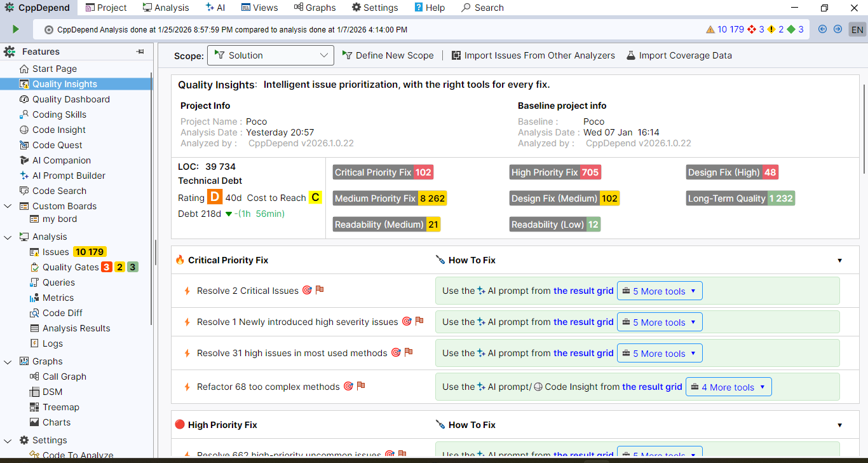Image resolution: width=868 pixels, height=463 pixels.
Task: Follow the result grid link
Action: click(x=583, y=291)
